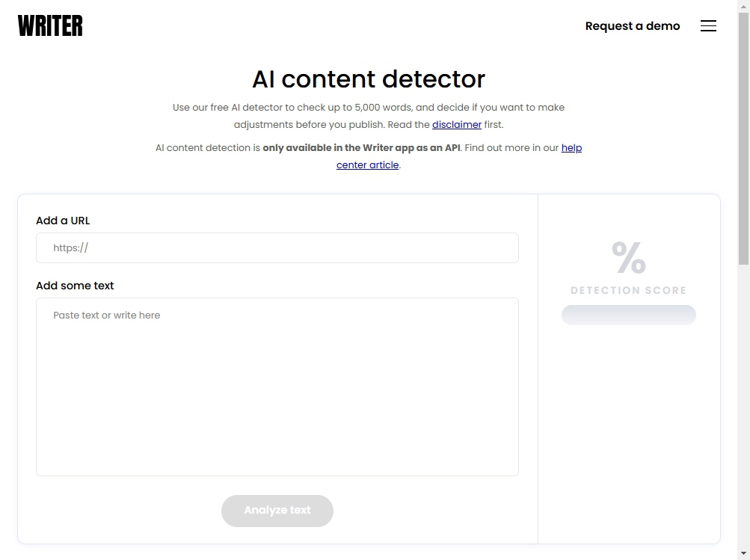Open the hamburger menu icon
This screenshot has width=750, height=560.
tap(708, 26)
